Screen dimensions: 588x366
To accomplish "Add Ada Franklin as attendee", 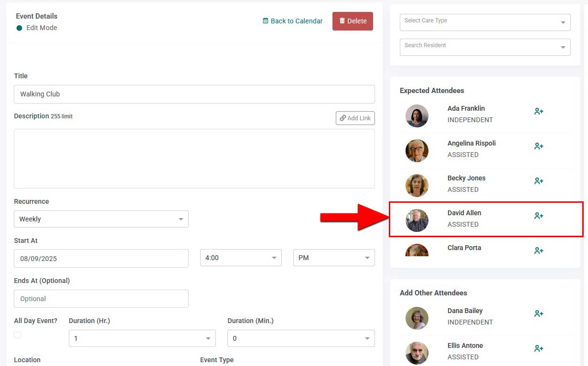I will pos(539,111).
